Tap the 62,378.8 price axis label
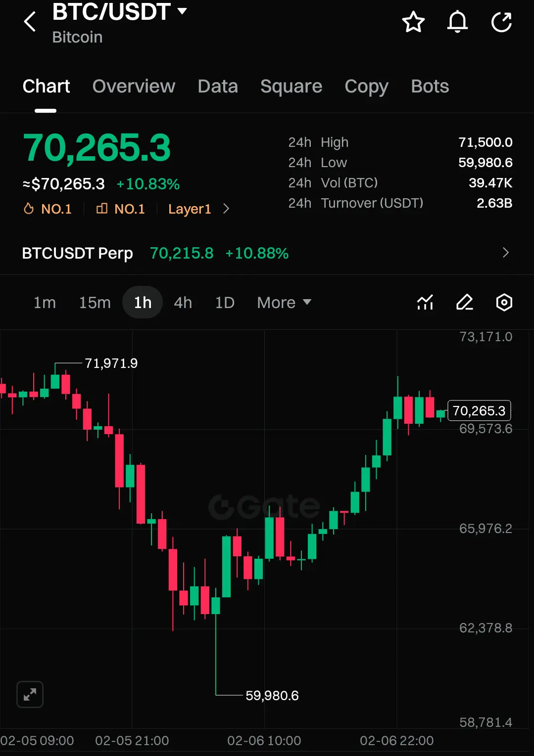 [x=485, y=628]
